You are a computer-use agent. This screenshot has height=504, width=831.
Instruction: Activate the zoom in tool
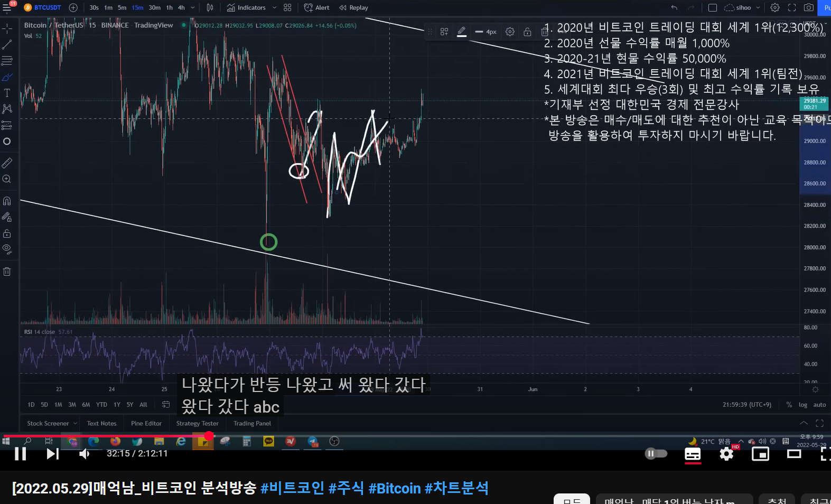coord(7,179)
